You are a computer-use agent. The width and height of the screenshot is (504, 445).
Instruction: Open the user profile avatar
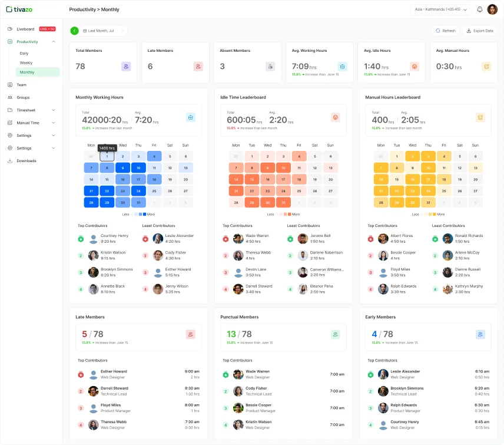492,9
